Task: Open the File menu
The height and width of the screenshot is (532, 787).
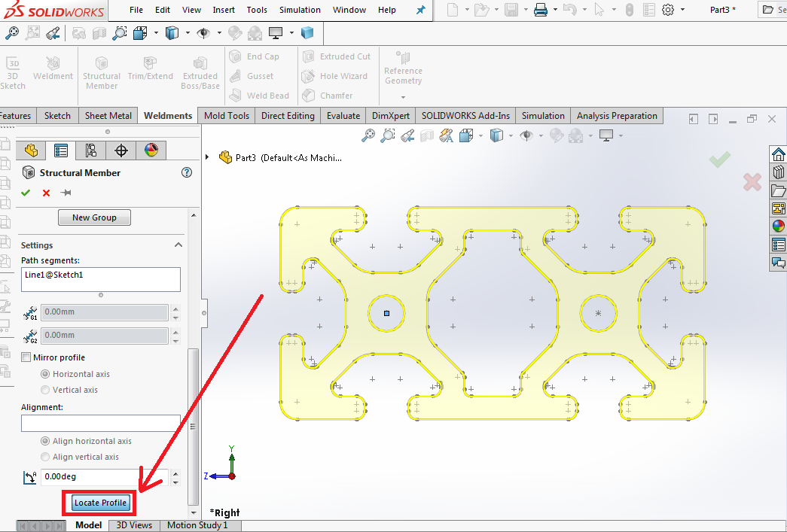Action: [136, 10]
